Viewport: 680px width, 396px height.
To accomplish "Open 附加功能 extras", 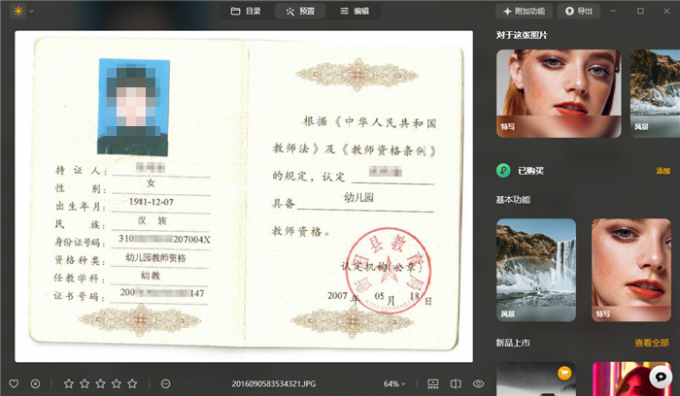I will coord(524,11).
